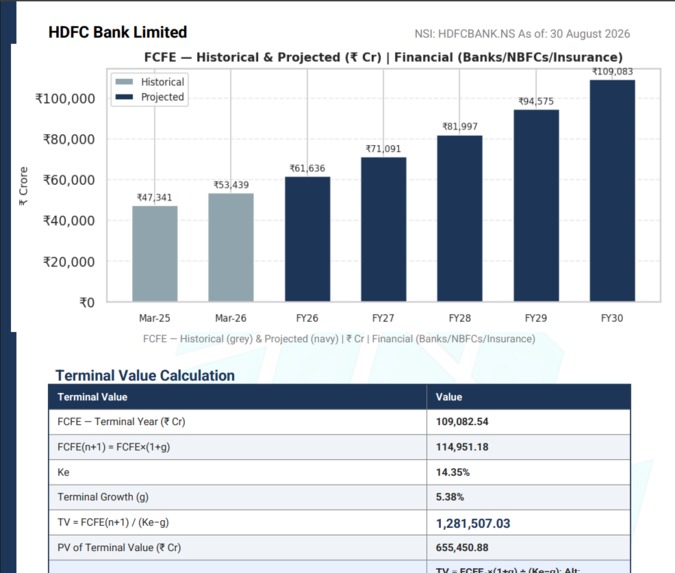Click the ₹20,000 y-axis tick label
Screen dimensions: 675x573
[68, 262]
